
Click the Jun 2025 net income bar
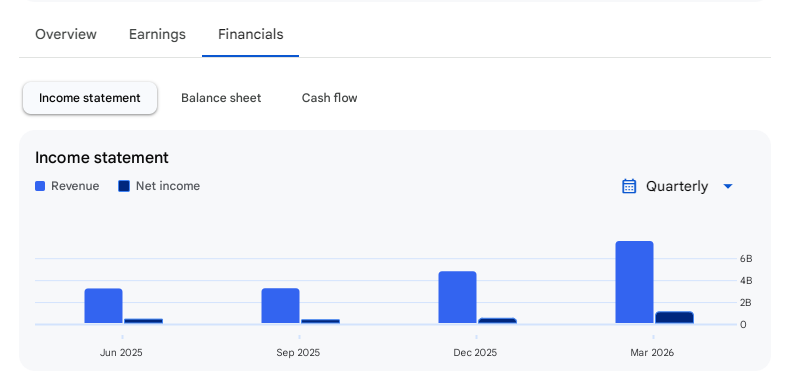click(x=143, y=321)
